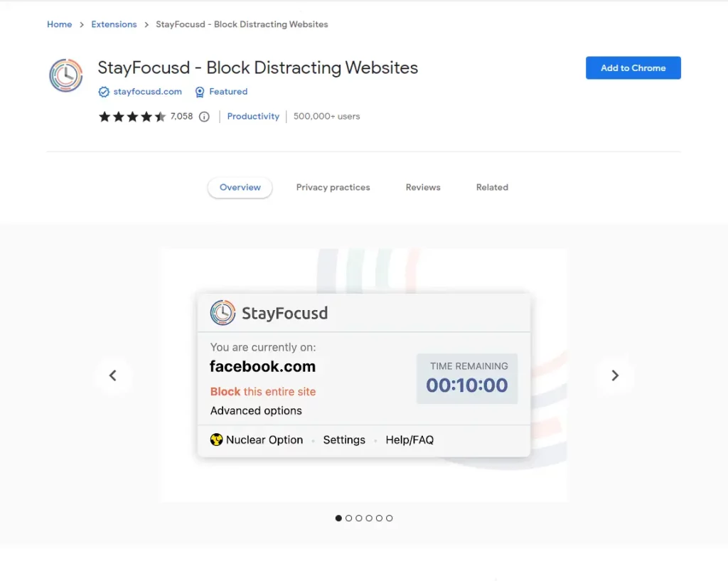Click the StayFocusd clock logo icon
The height and width of the screenshot is (581, 728).
coord(66,75)
